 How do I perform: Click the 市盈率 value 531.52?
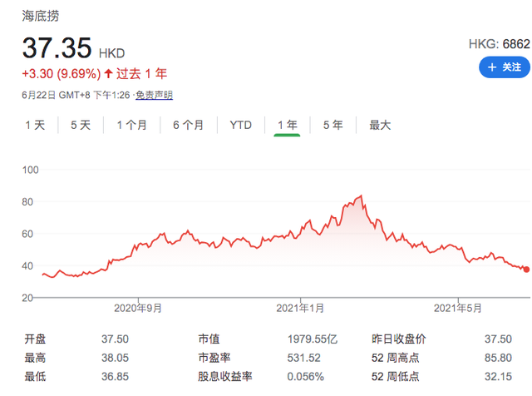point(303,358)
